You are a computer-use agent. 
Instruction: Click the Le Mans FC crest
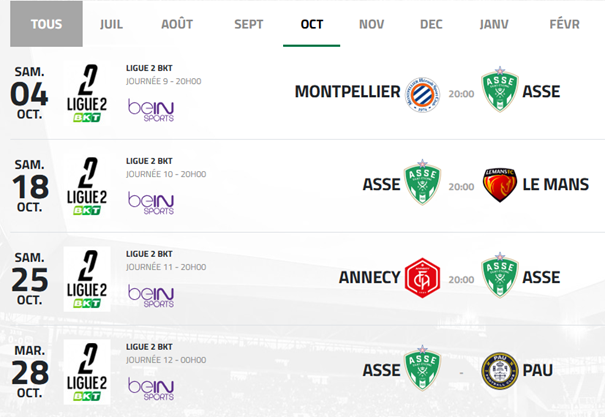(499, 185)
